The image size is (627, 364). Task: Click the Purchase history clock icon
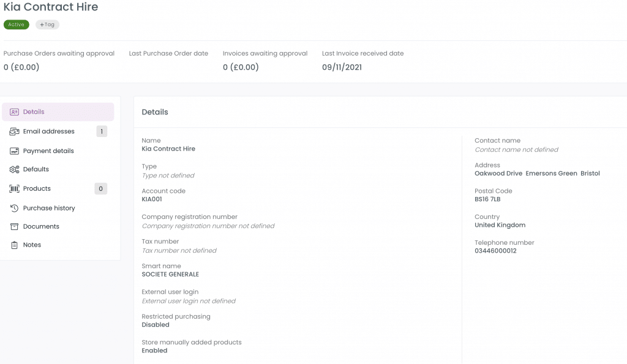click(x=15, y=208)
